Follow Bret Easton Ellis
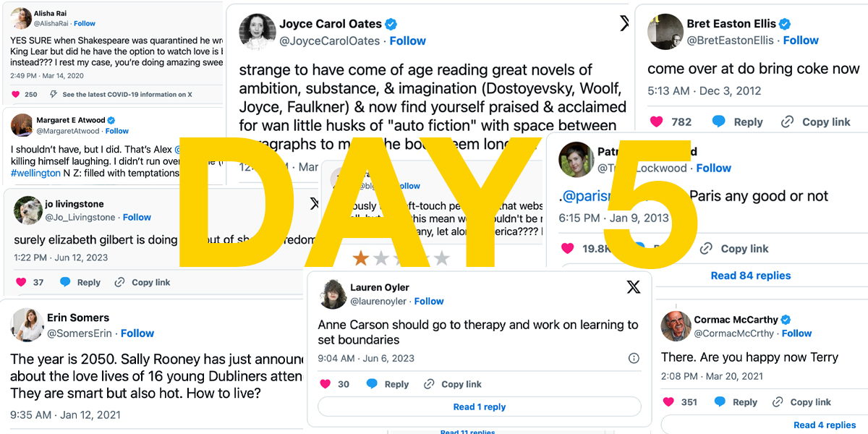The height and width of the screenshot is (434, 868). click(x=801, y=40)
